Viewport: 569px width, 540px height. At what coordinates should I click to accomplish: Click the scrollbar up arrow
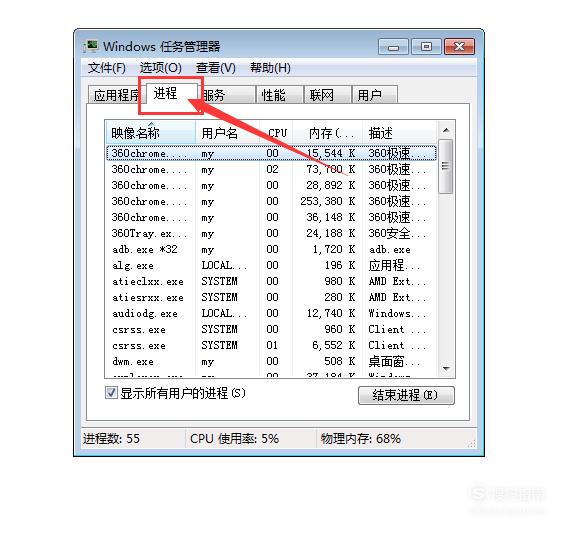446,130
